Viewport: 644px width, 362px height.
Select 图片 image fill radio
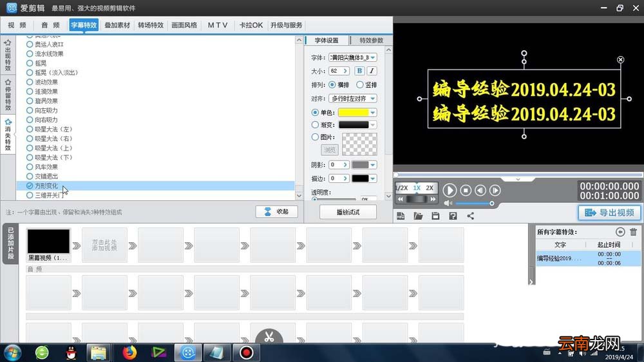point(315,137)
